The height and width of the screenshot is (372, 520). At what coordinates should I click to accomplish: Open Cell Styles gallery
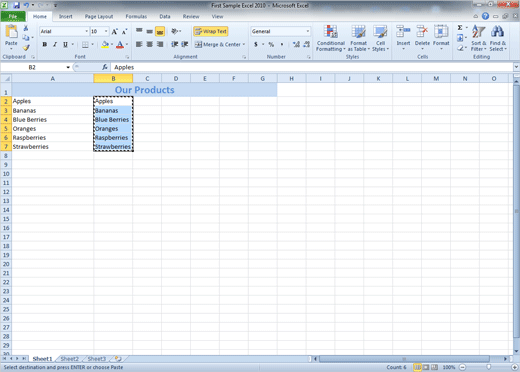coord(380,39)
